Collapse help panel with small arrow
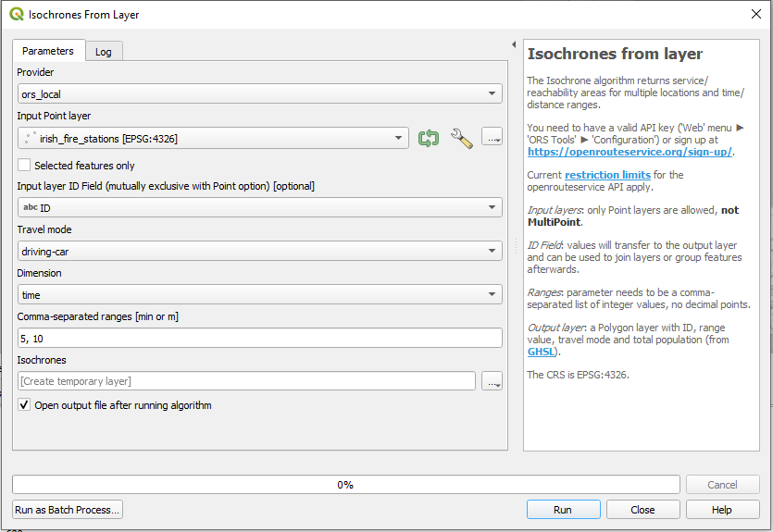The width and height of the screenshot is (773, 532). (x=514, y=44)
